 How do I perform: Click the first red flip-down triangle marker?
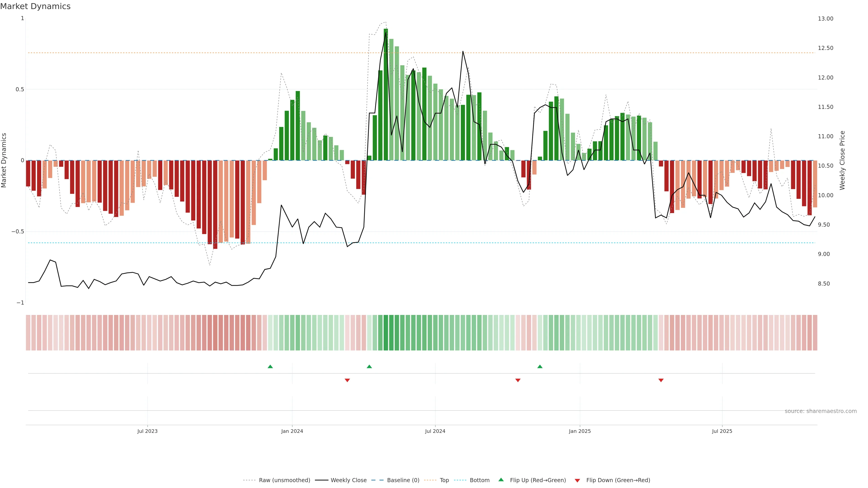[347, 380]
